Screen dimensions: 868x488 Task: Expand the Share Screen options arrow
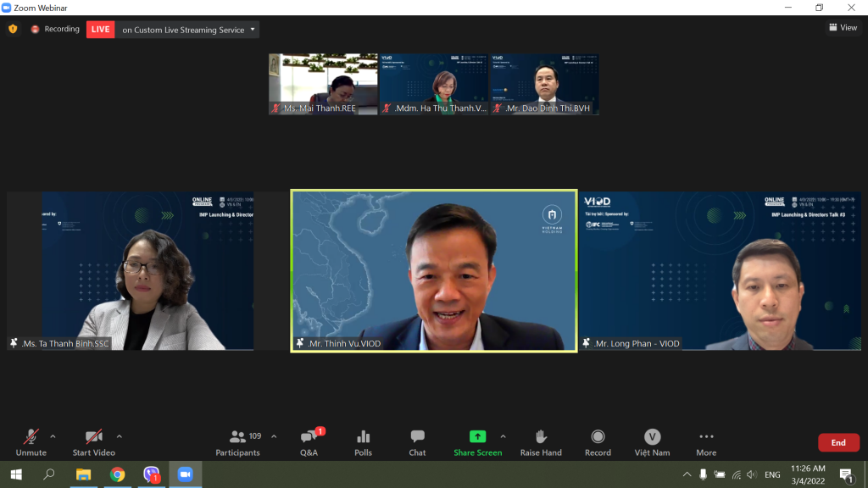coord(503,436)
